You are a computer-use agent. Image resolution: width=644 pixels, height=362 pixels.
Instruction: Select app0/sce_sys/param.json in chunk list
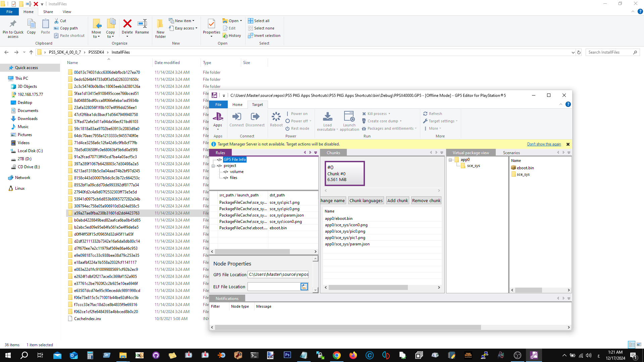click(347, 244)
